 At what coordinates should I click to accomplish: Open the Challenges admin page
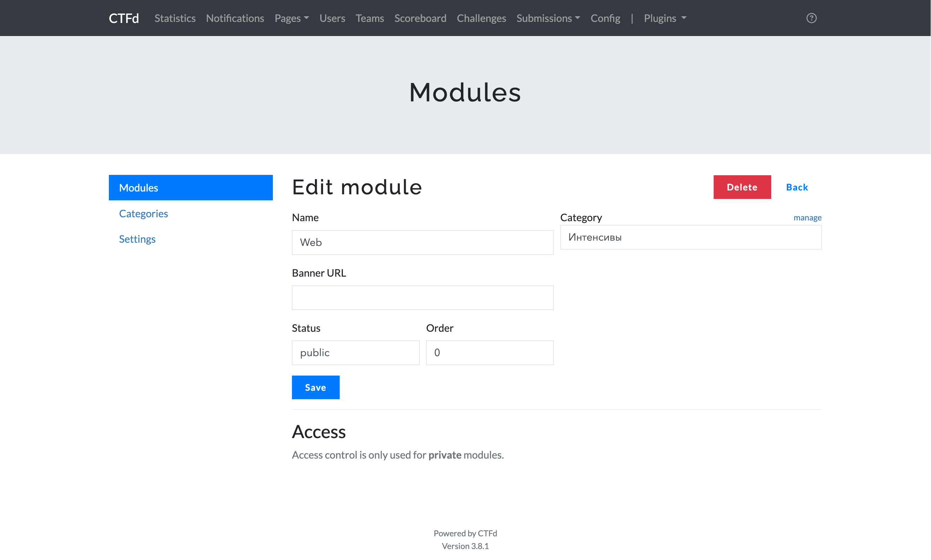click(481, 18)
